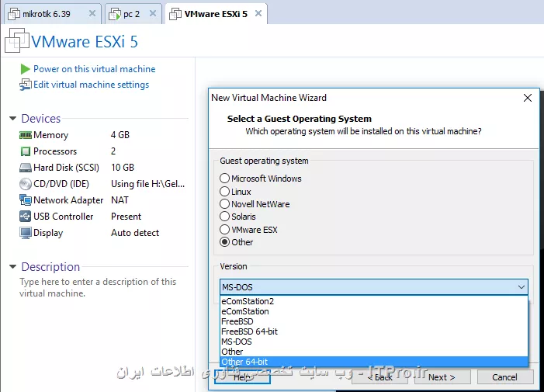
Task: Click the Edit virtual machine settings icon
Action: tap(26, 85)
